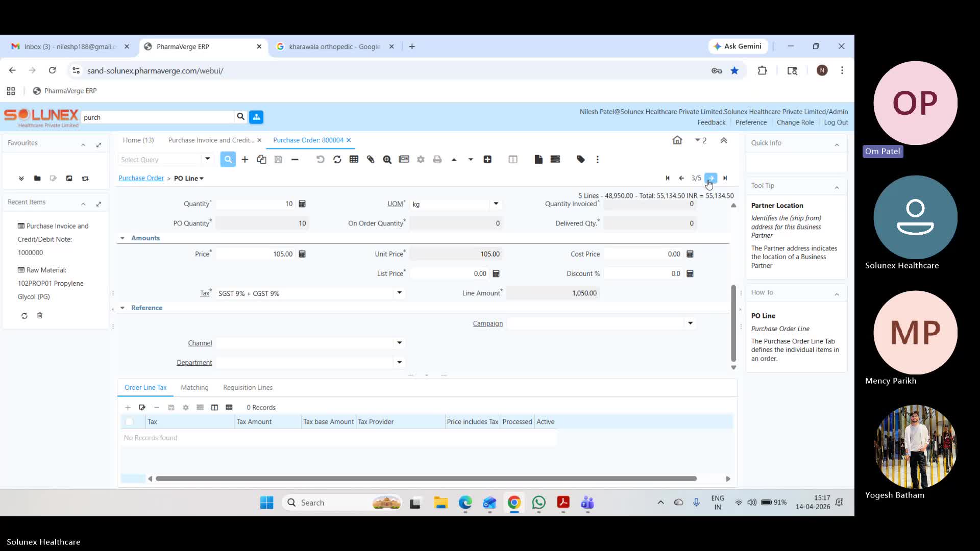Screen dimensions: 980x551
Task: Click the trash icon under Recent Items
Action: (40, 316)
